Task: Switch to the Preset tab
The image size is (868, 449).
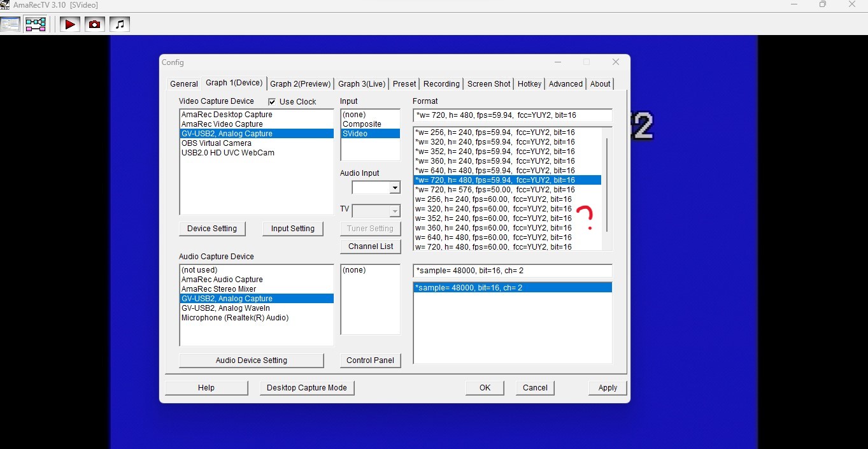Action: coord(404,83)
